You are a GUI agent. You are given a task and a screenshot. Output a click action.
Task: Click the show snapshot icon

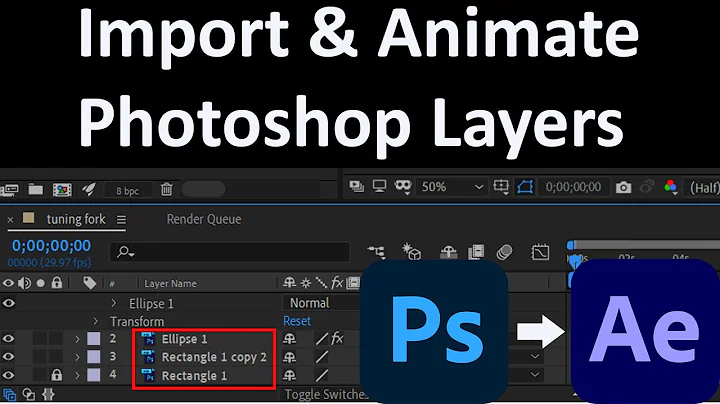[x=647, y=187]
